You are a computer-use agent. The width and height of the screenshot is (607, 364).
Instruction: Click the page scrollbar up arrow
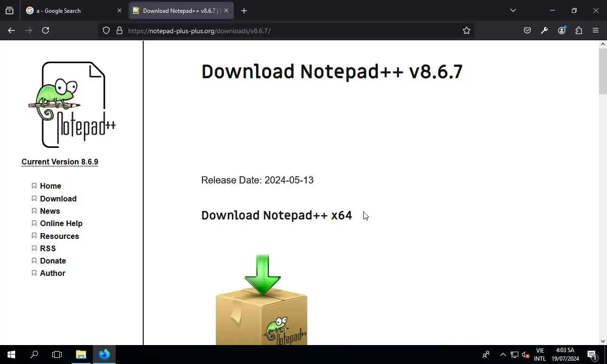tap(603, 44)
